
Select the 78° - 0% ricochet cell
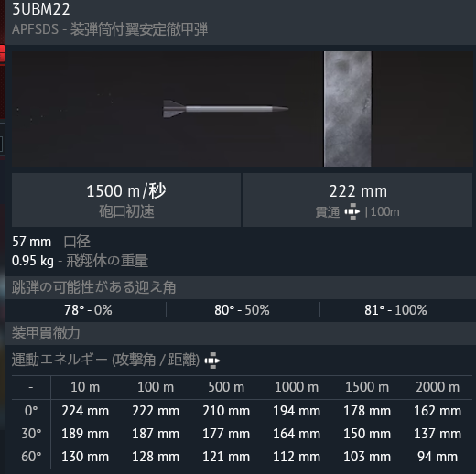[x=88, y=310]
